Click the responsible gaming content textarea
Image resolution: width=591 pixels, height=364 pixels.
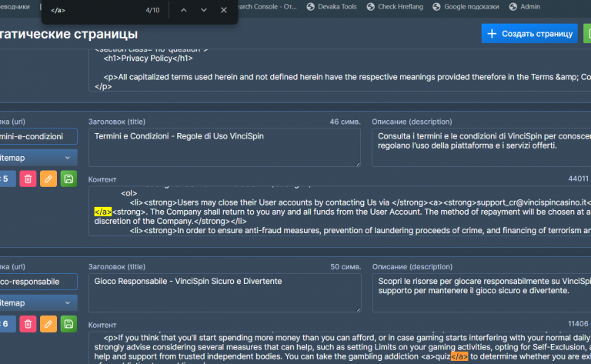click(x=339, y=348)
